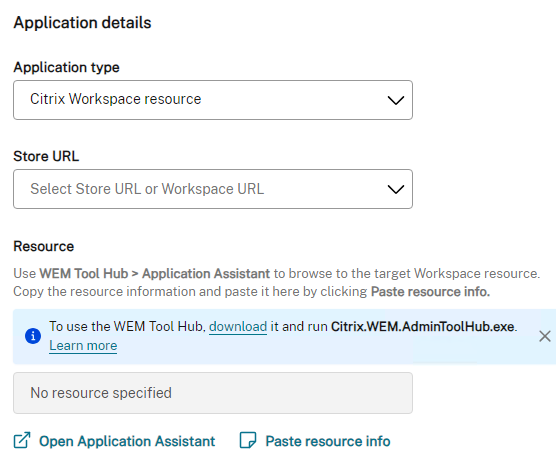Click the bold WEM Tool Hub > Application Assistant text
This screenshot has width=557, height=463.
[155, 274]
